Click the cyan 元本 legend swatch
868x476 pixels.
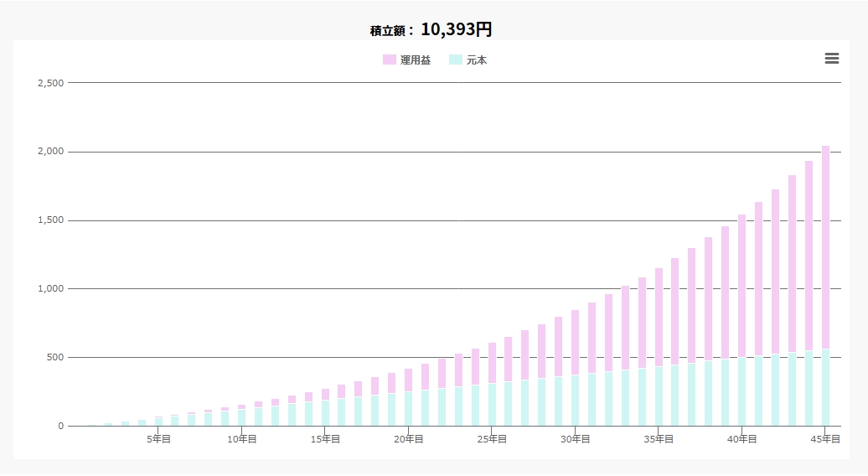(x=456, y=60)
